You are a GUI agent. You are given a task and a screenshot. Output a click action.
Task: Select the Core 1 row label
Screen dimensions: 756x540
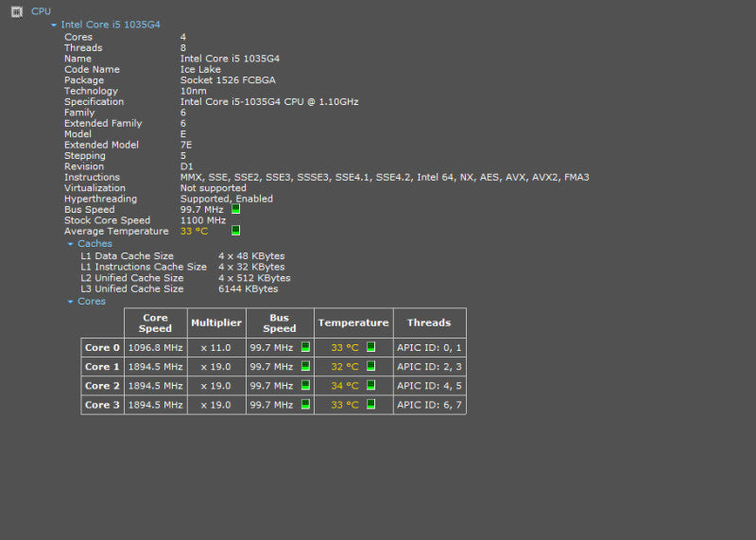coord(102,367)
